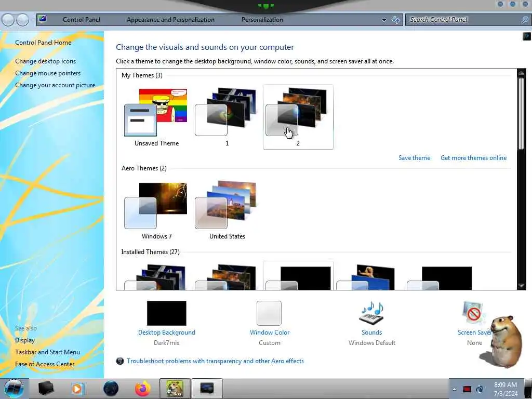Open Troubleshoot problems with transparency link
This screenshot has height=399, width=532.
click(215, 361)
